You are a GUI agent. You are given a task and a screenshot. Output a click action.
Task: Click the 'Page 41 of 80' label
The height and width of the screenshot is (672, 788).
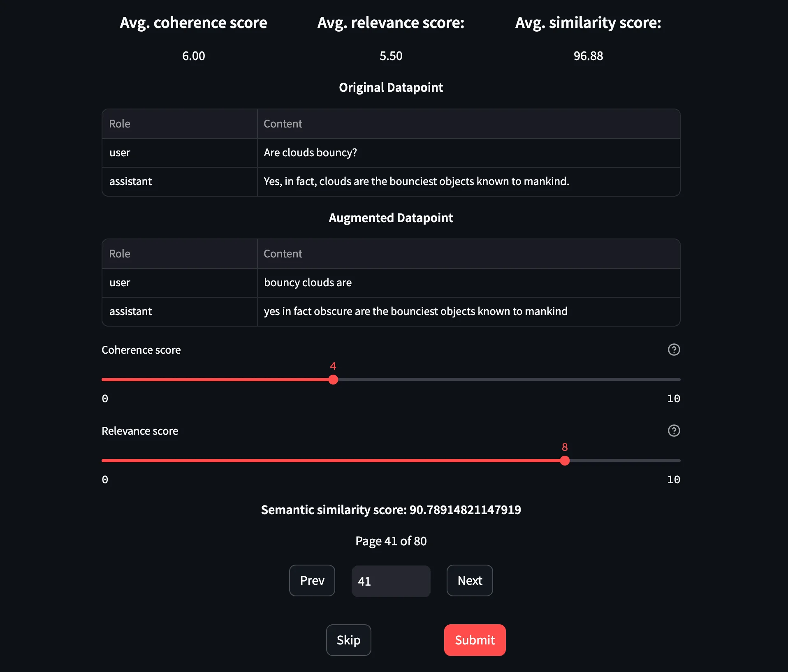(x=391, y=541)
